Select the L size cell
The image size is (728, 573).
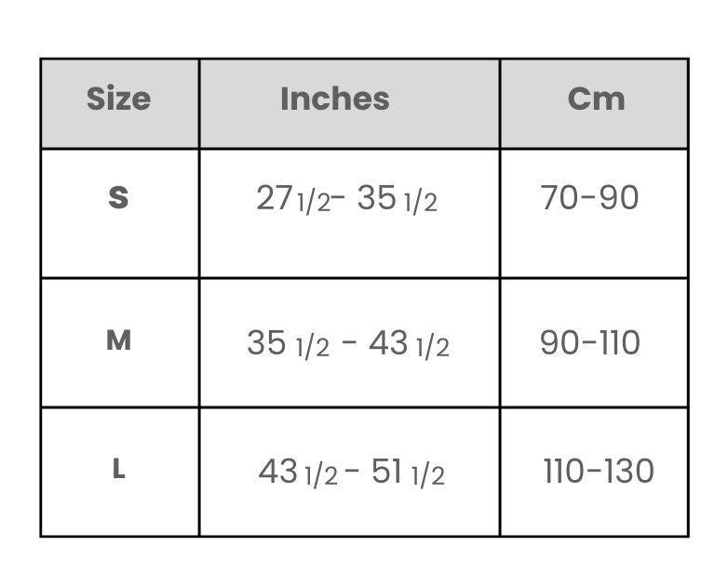[x=120, y=472]
